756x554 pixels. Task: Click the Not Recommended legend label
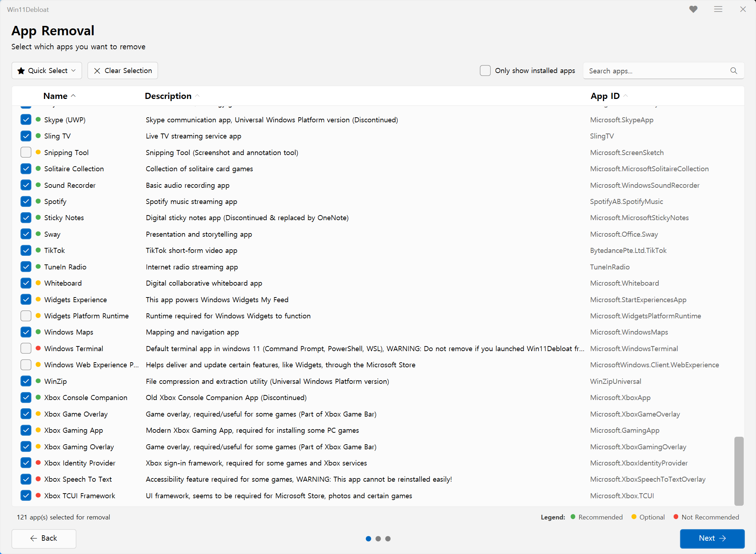point(710,517)
